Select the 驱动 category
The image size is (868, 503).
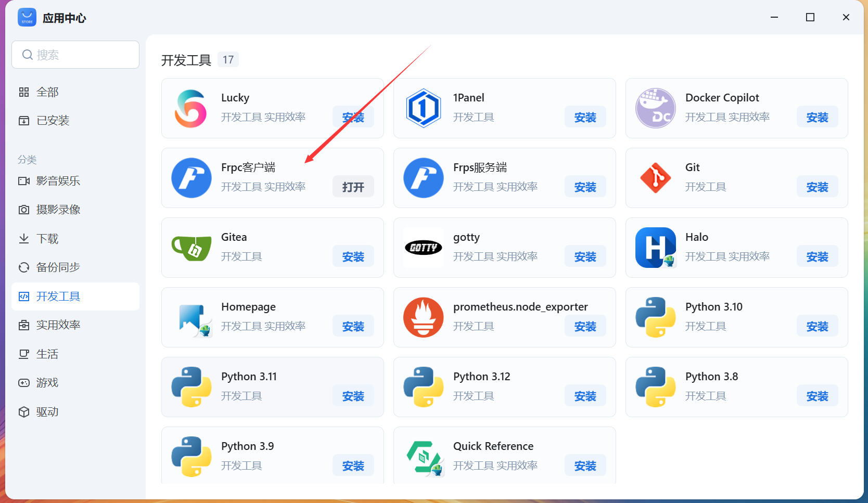click(75, 412)
